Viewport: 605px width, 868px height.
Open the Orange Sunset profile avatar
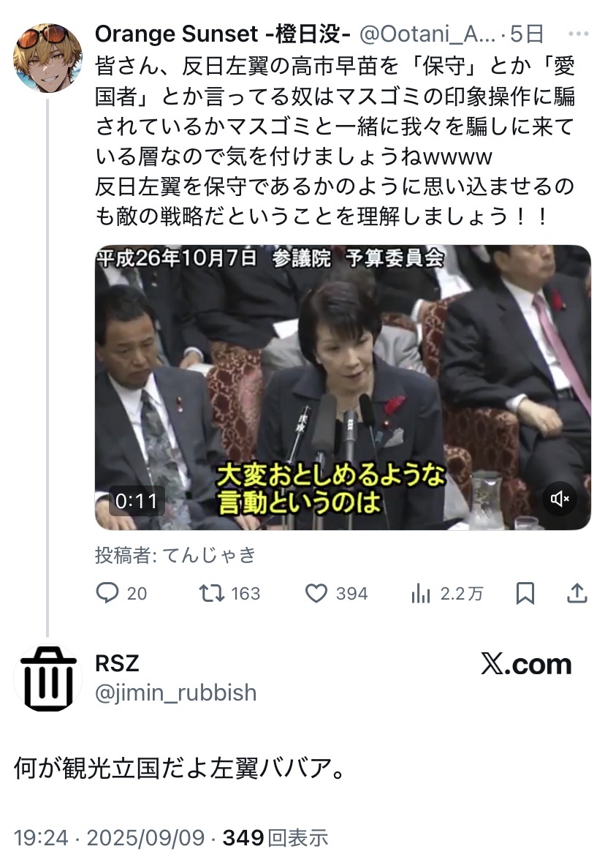pyautogui.click(x=47, y=58)
